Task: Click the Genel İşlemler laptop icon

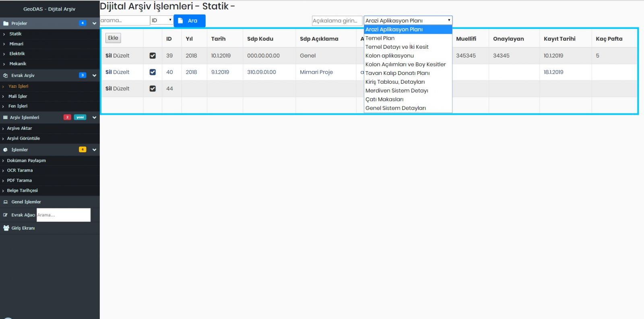Action: pos(6,202)
